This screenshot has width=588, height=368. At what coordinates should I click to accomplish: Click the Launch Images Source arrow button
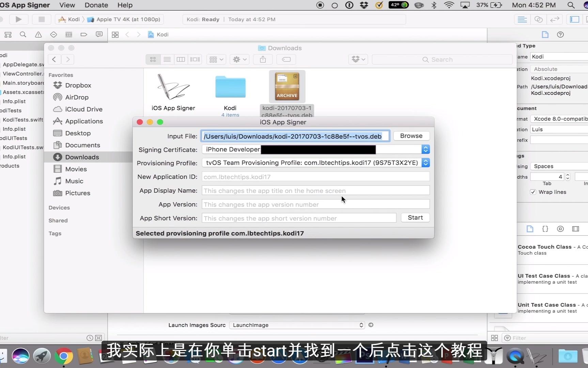(371, 325)
